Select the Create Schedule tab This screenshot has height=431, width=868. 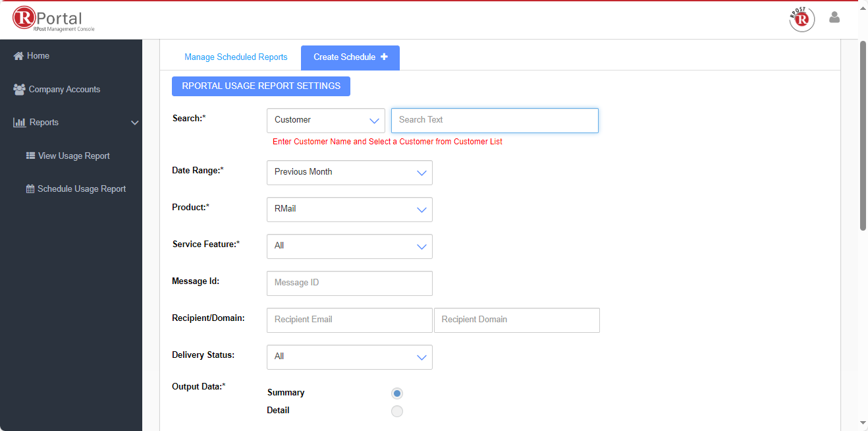coord(350,57)
